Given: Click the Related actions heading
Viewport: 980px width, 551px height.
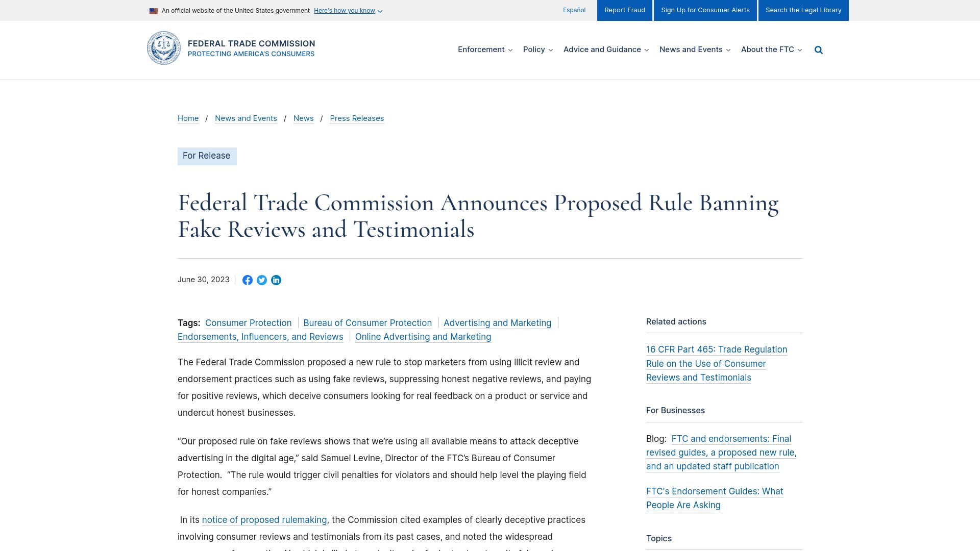Looking at the screenshot, I should point(676,322).
